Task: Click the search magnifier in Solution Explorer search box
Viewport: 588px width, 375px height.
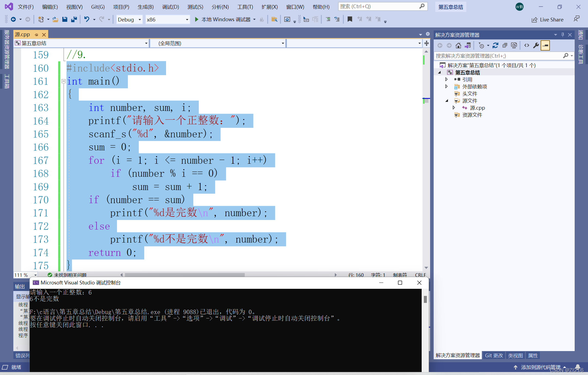Action: [566, 56]
